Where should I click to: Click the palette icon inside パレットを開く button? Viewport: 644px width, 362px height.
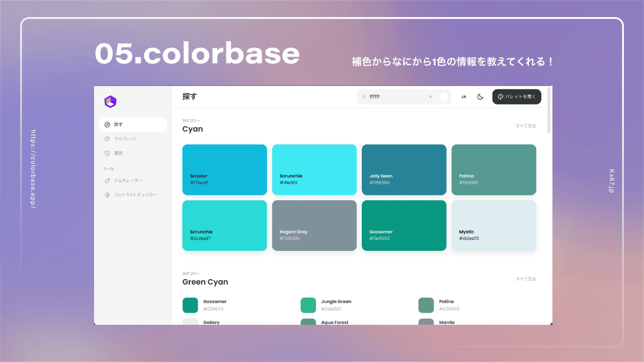[500, 97]
